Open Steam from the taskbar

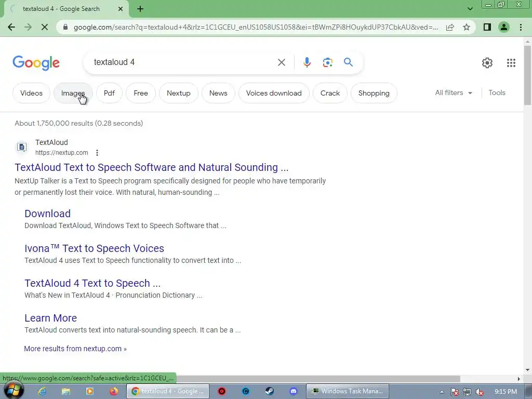[x=270, y=392]
